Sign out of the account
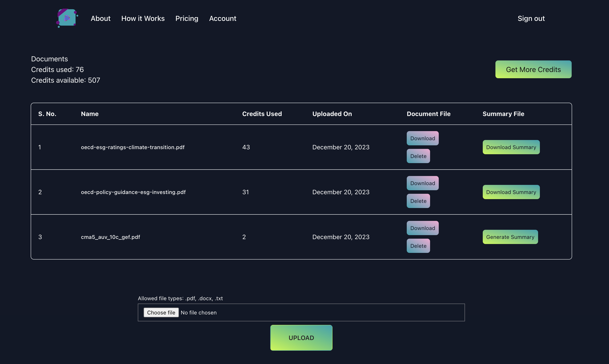The width and height of the screenshot is (609, 364). [531, 18]
